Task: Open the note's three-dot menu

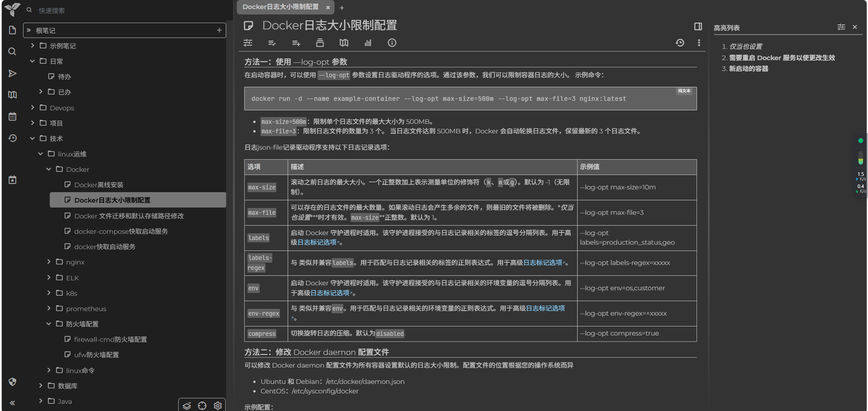Action: tap(699, 43)
